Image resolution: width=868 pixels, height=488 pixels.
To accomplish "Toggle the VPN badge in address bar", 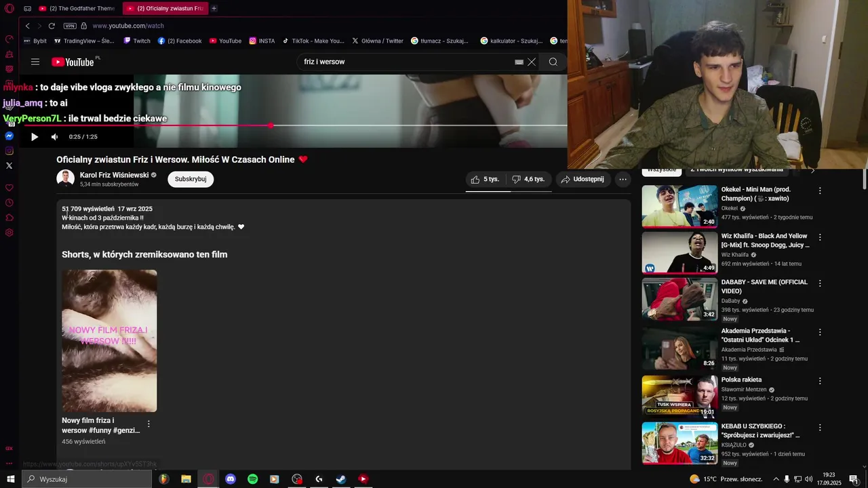I will (70, 26).
